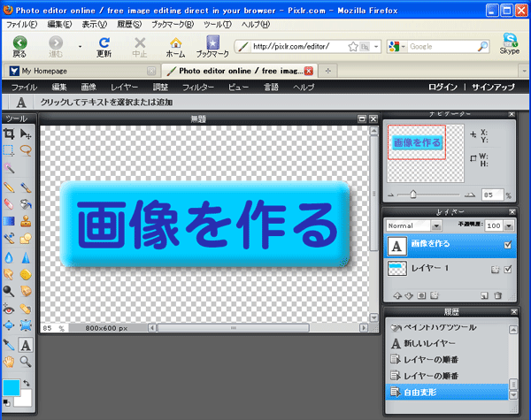Select the Drawing shape tool
The image size is (531, 420).
point(26,238)
